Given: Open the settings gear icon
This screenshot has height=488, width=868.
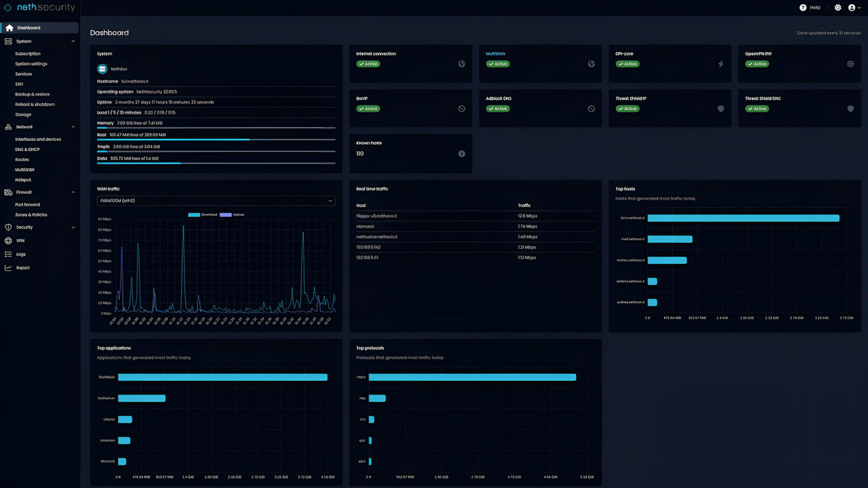Looking at the screenshot, I should (838, 8).
